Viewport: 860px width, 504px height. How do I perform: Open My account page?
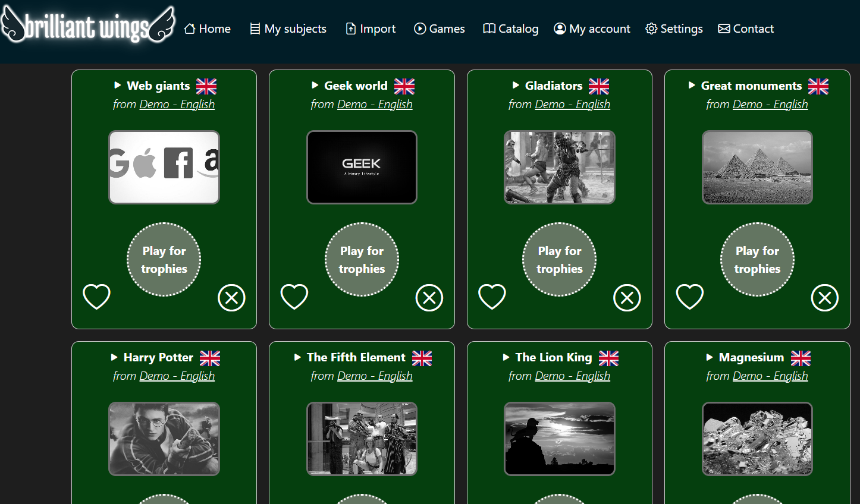(x=592, y=29)
